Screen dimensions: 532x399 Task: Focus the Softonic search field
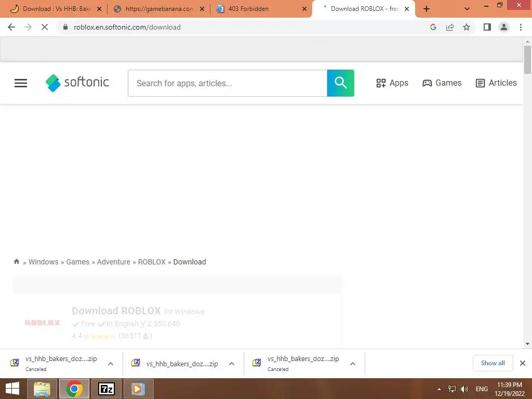(228, 83)
